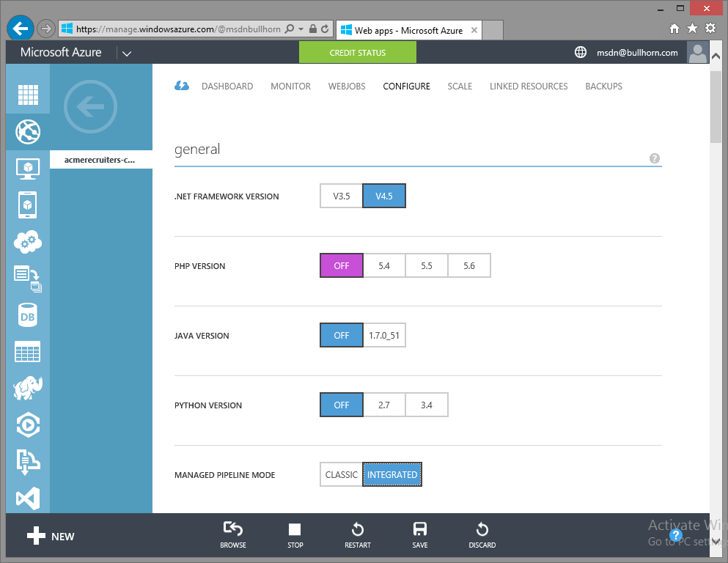Open Cloud Services gear-cloud icon
Image resolution: width=728 pixels, height=563 pixels.
click(28, 242)
